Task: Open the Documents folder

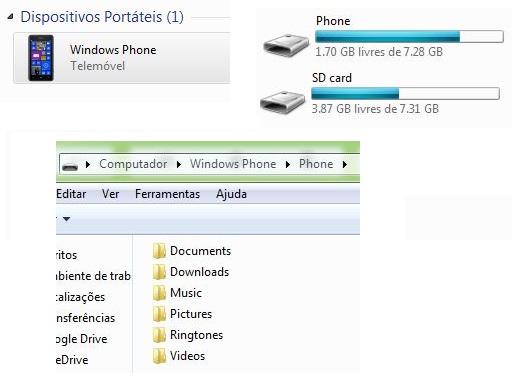Action: pyautogui.click(x=192, y=251)
